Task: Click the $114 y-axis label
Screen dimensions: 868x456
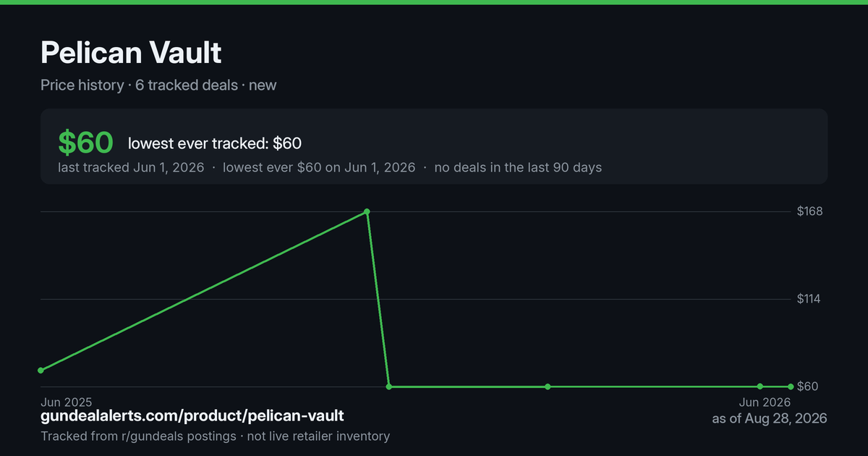Action: [x=809, y=299]
